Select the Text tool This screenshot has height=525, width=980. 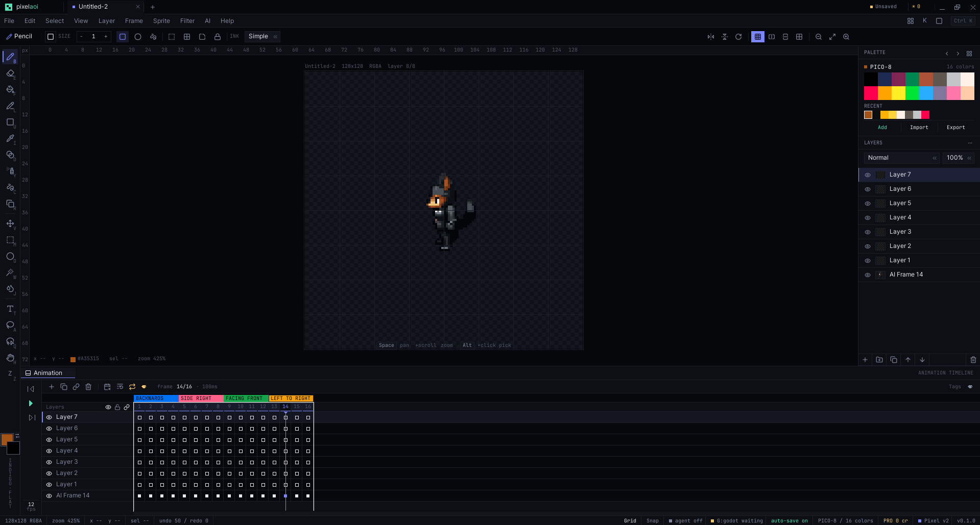[10, 309]
